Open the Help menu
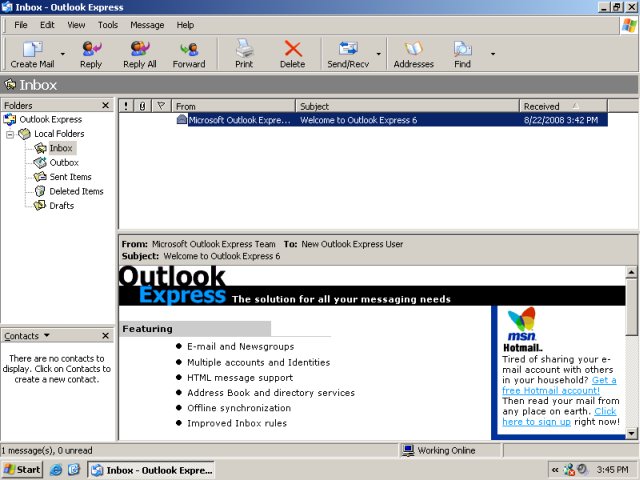 [x=185, y=25]
